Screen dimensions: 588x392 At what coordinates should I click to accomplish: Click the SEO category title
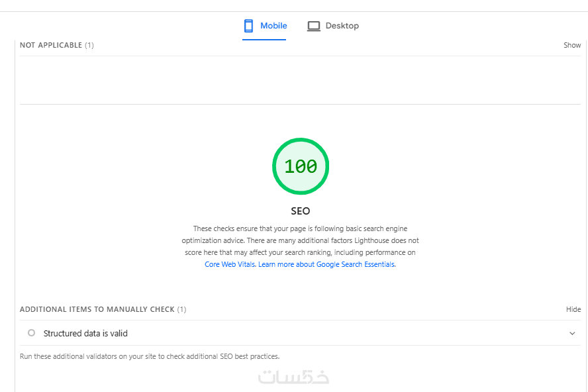301,211
